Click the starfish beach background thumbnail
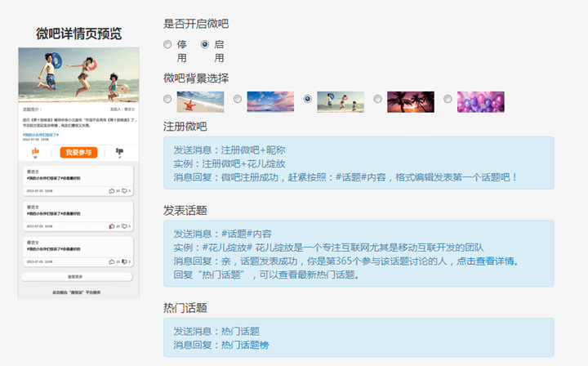 [200, 101]
